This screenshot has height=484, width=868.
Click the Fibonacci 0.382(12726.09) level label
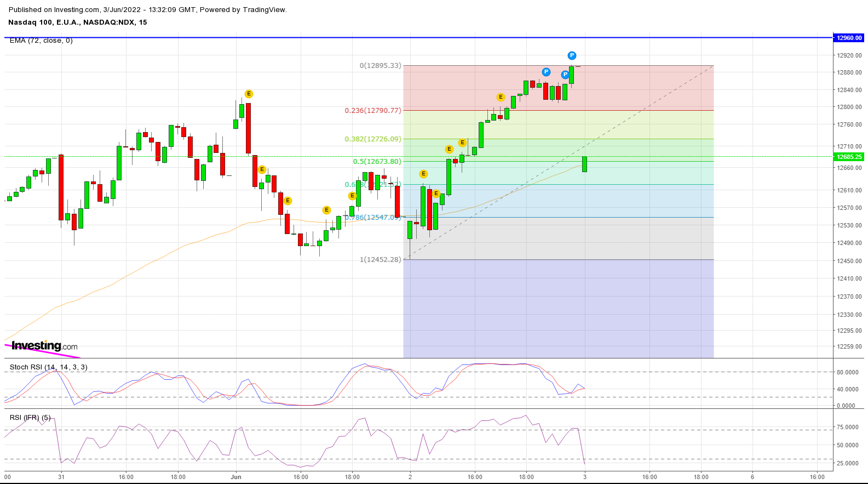coord(373,139)
